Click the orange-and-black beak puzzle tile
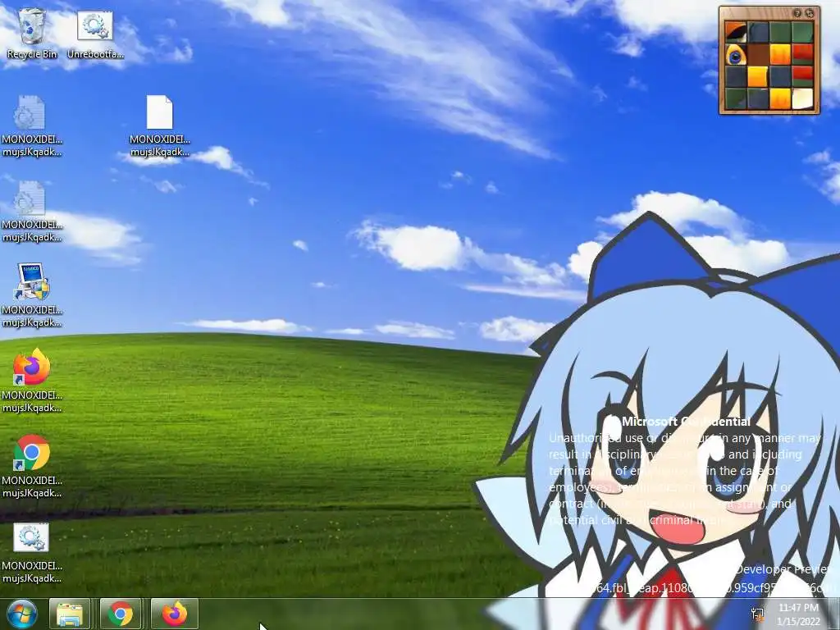The height and width of the screenshot is (630, 840). [x=736, y=32]
